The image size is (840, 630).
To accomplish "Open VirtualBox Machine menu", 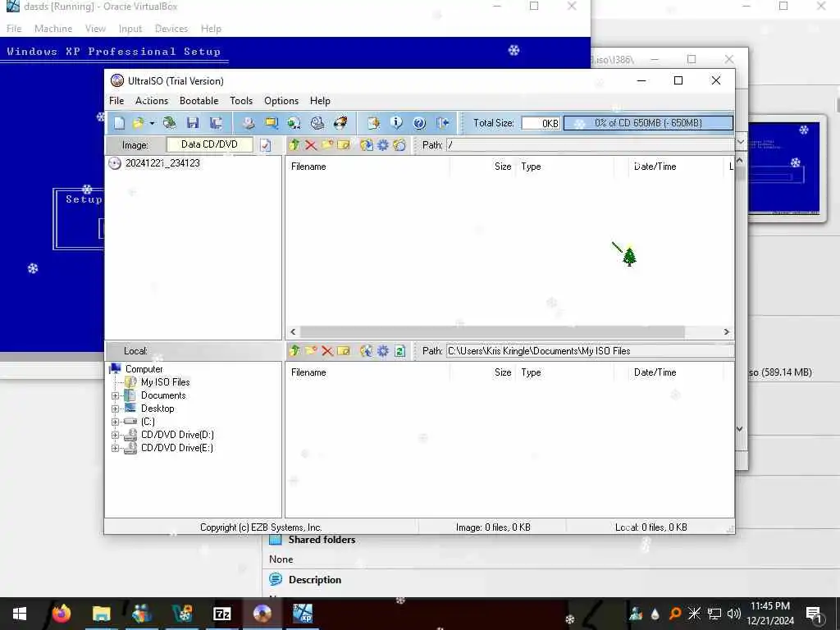I will [x=53, y=29].
